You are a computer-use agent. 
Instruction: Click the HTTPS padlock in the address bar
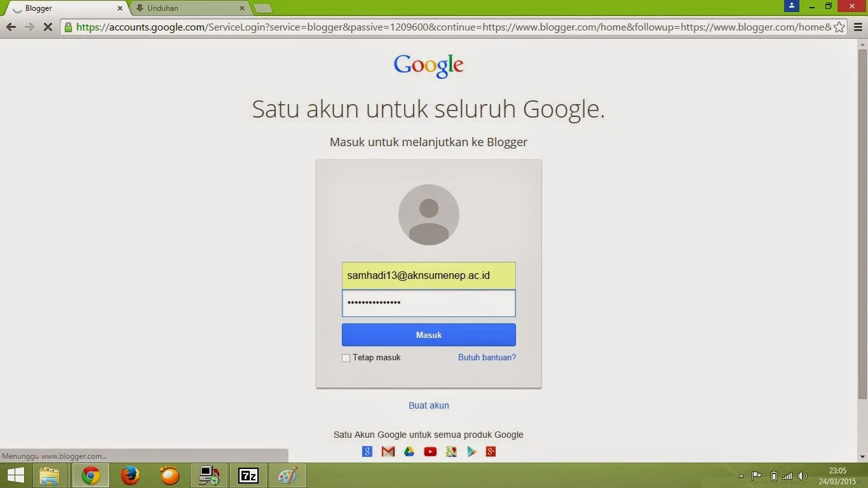click(67, 27)
